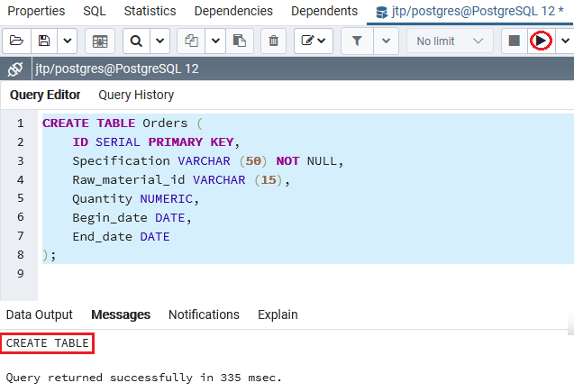
Task: Switch to the SQL tab
Action: [x=94, y=11]
